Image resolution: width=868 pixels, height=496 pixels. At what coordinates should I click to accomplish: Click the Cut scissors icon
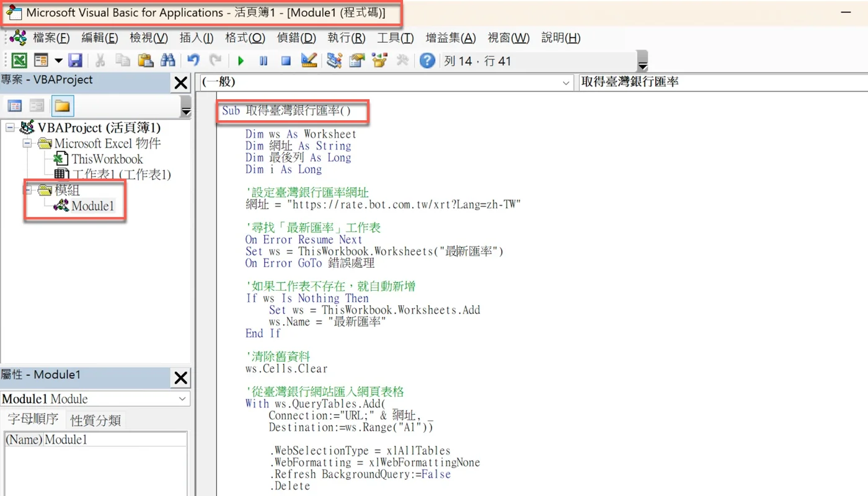tap(100, 60)
